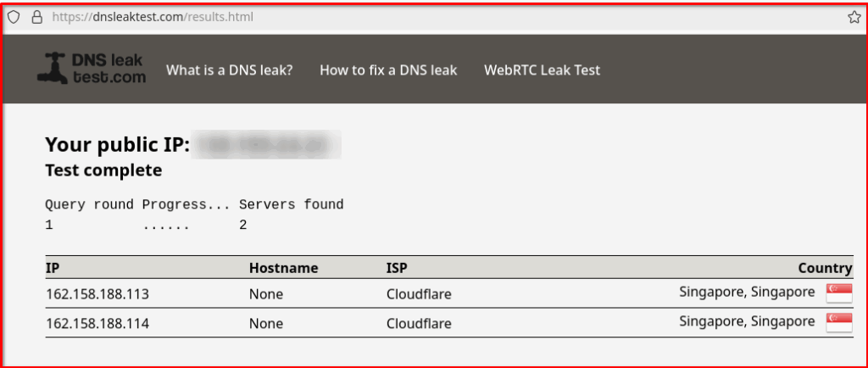
Task: Click the dnsleaktest.com URL address bar
Action: pos(437,17)
